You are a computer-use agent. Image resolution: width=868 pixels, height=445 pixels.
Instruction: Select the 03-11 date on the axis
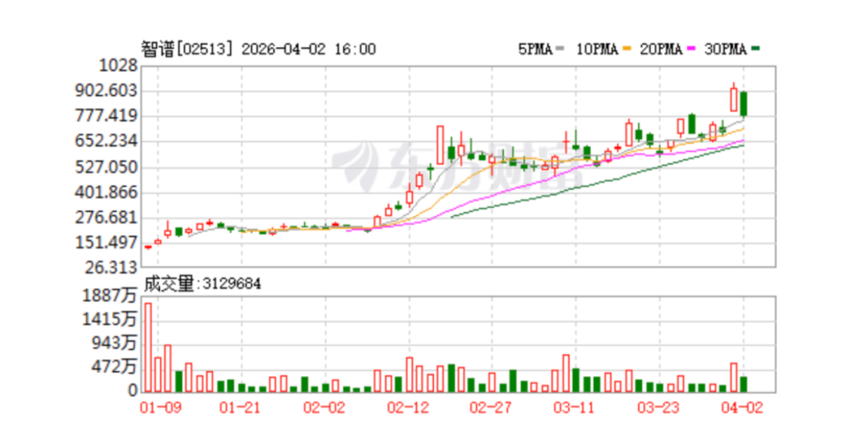(575, 407)
